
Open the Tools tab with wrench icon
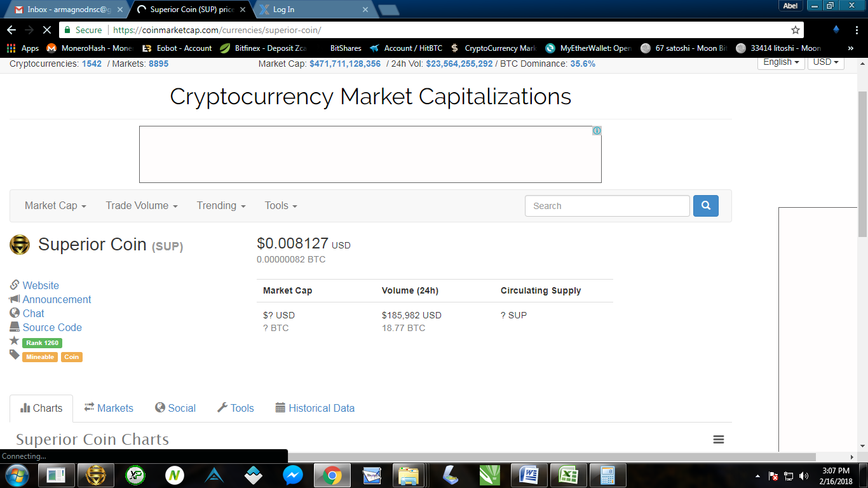pos(236,409)
